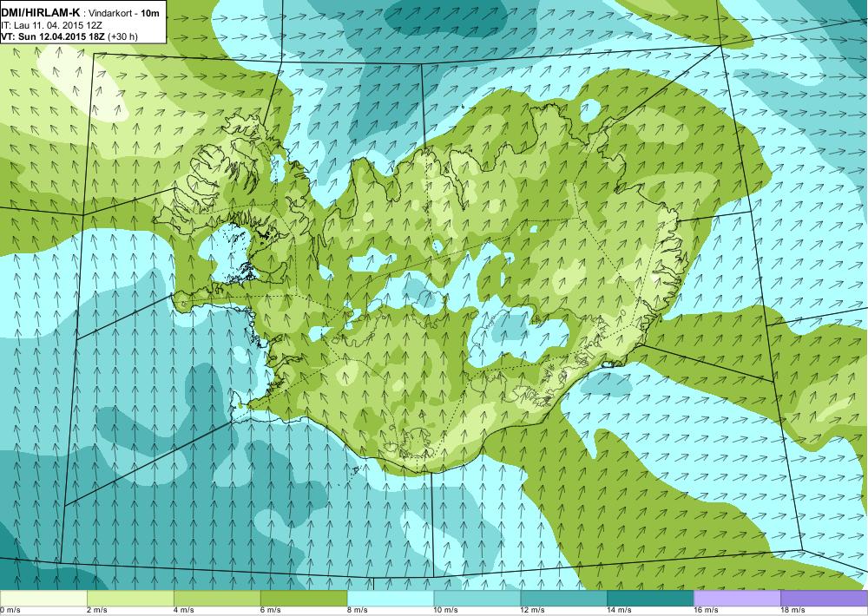Click the '8 m/s' legend label
The height and width of the screenshot is (616, 868).
[x=357, y=610]
